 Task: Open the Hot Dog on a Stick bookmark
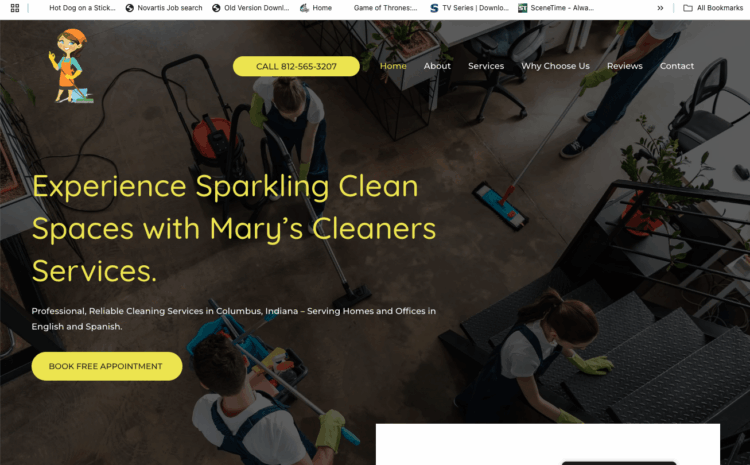[82, 8]
